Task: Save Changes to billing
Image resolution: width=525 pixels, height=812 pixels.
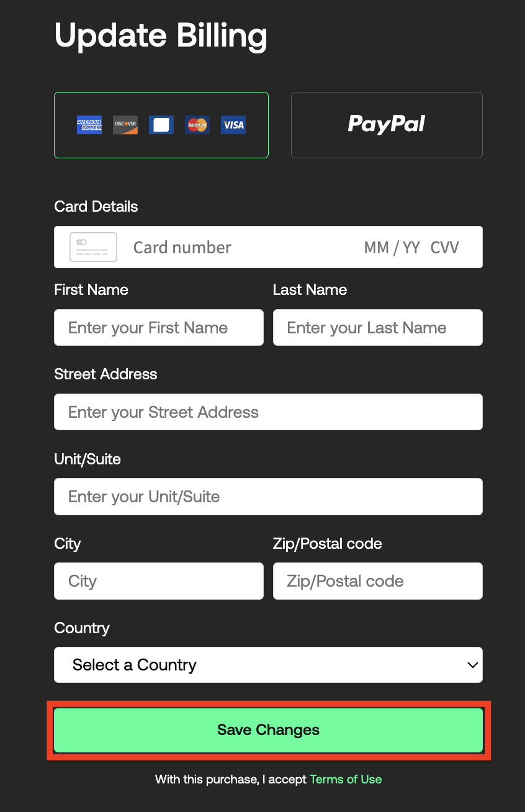Action: point(268,730)
